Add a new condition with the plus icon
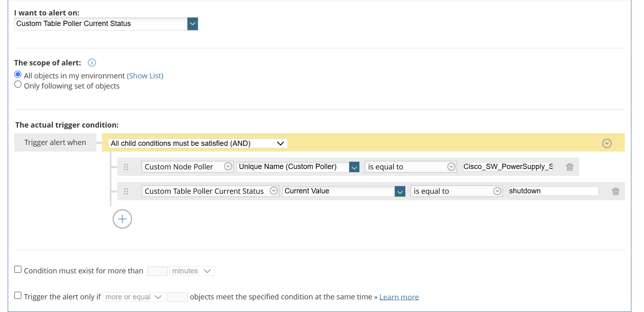The height and width of the screenshot is (312, 644). tap(122, 219)
